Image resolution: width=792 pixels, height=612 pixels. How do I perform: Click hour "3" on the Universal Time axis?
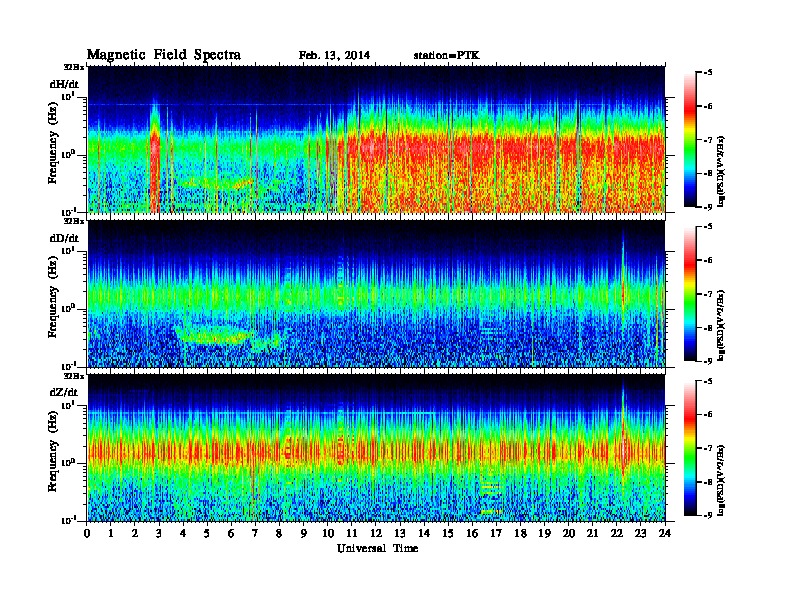159,534
